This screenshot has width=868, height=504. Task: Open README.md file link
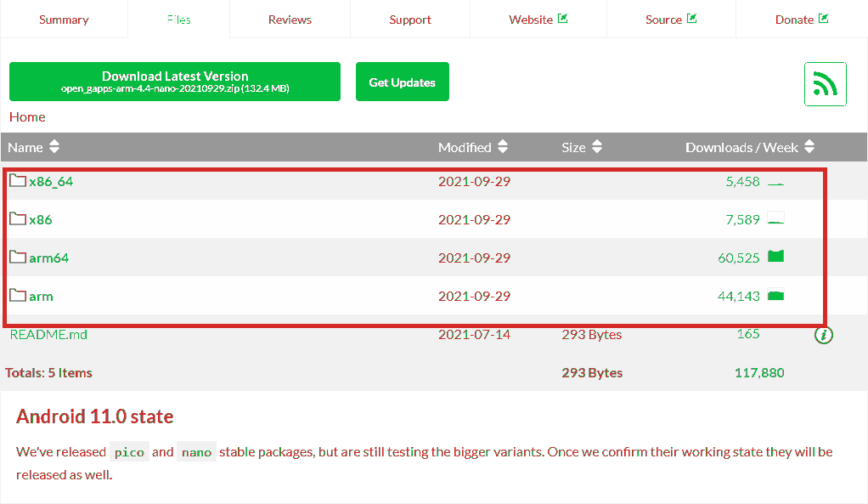pyautogui.click(x=48, y=335)
